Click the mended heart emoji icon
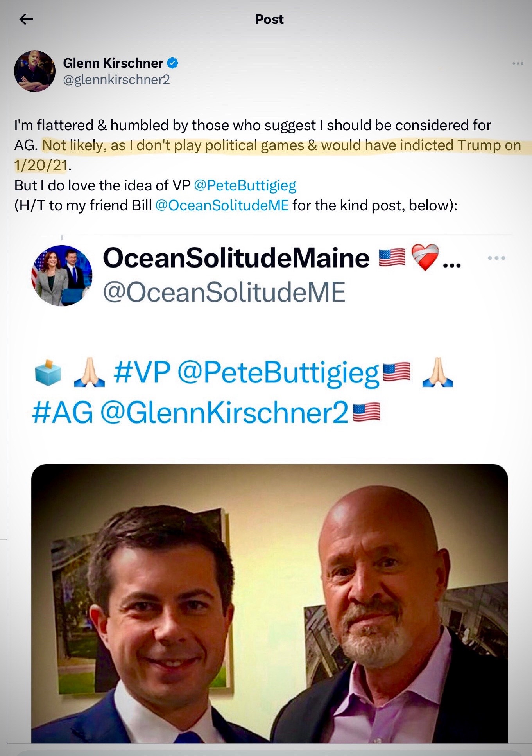The image size is (532, 756). click(425, 257)
